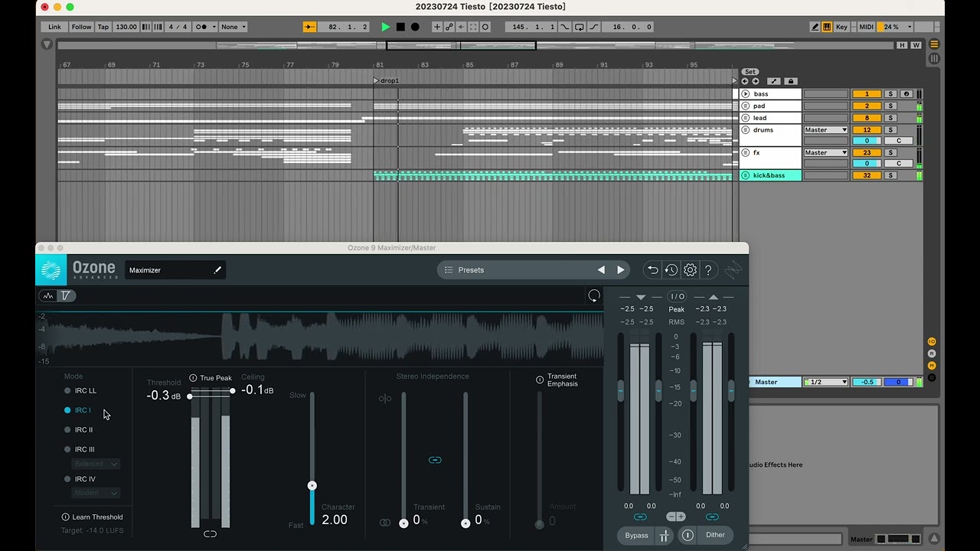Click the plus-minus meter scale icon
This screenshot has height=551, width=980.
tap(676, 517)
